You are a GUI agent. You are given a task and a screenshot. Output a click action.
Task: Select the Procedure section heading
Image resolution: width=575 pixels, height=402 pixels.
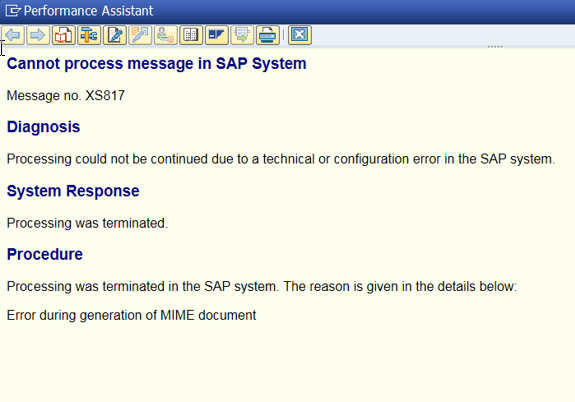pyautogui.click(x=45, y=254)
